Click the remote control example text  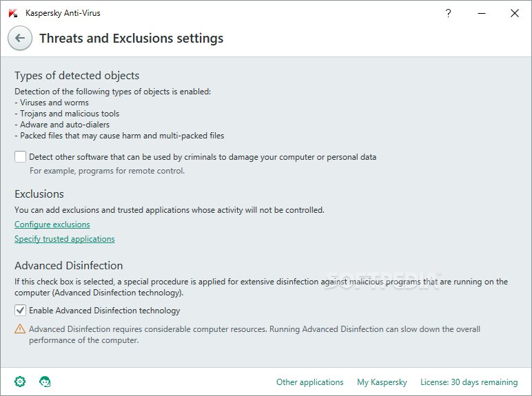click(x=107, y=171)
